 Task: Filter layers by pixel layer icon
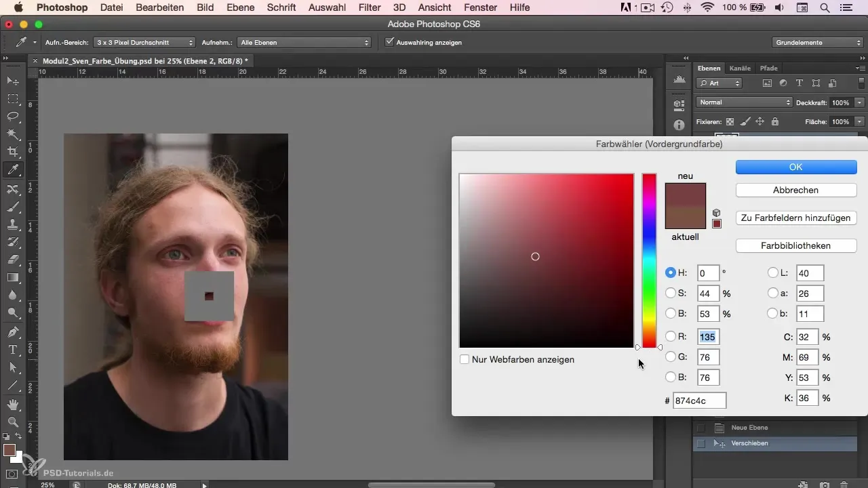[768, 83]
